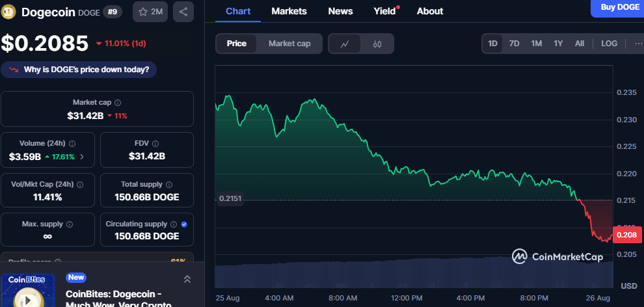The height and width of the screenshot is (307, 644).
Task: Set chart range to 1D
Action: pos(492,44)
